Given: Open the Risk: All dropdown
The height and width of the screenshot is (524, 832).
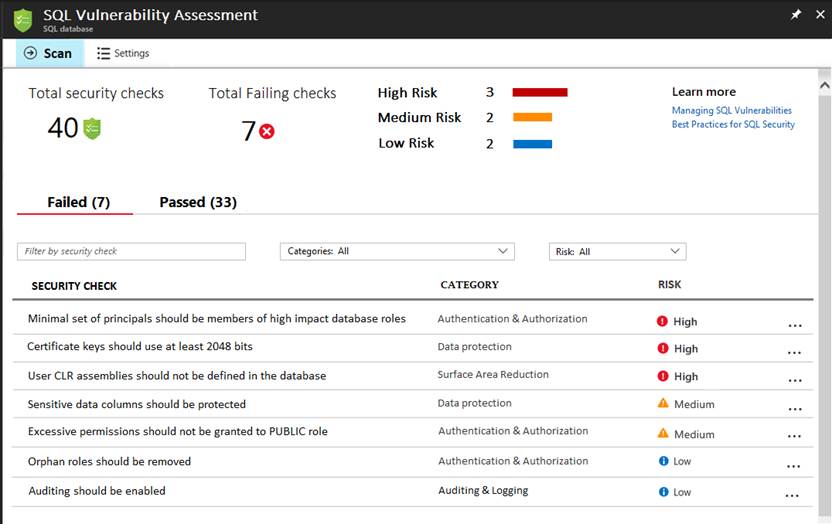Looking at the screenshot, I should click(618, 251).
